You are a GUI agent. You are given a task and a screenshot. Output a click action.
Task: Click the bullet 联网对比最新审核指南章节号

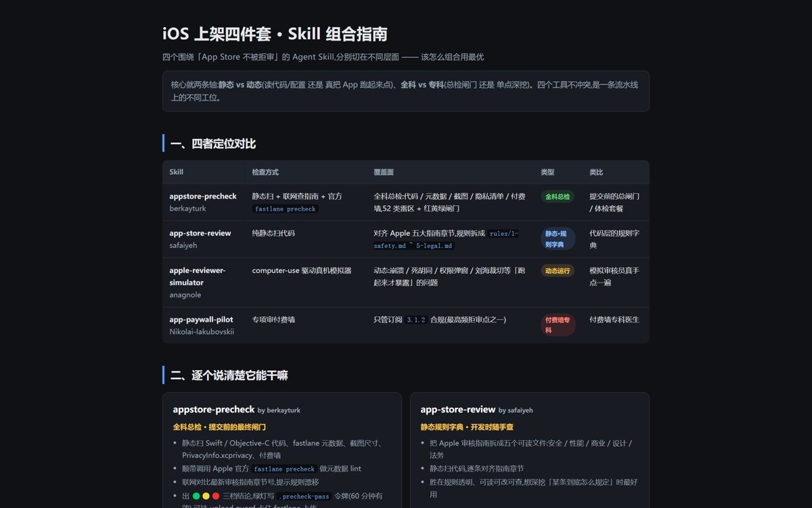point(250,482)
